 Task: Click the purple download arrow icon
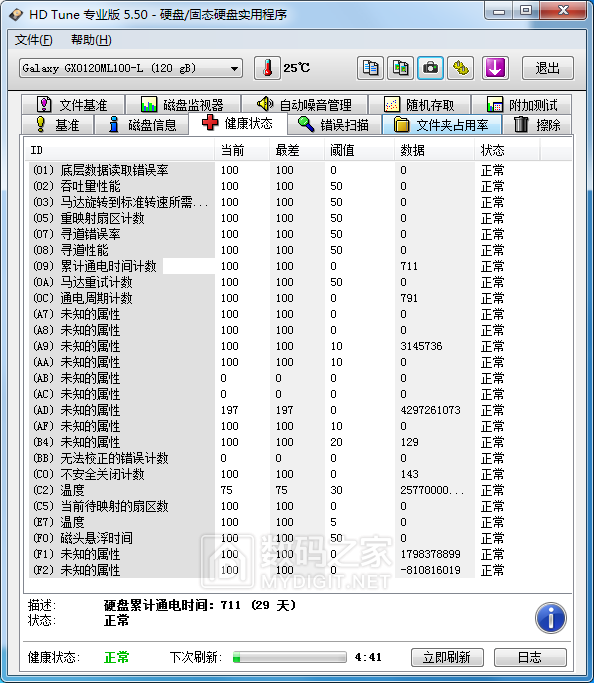495,68
